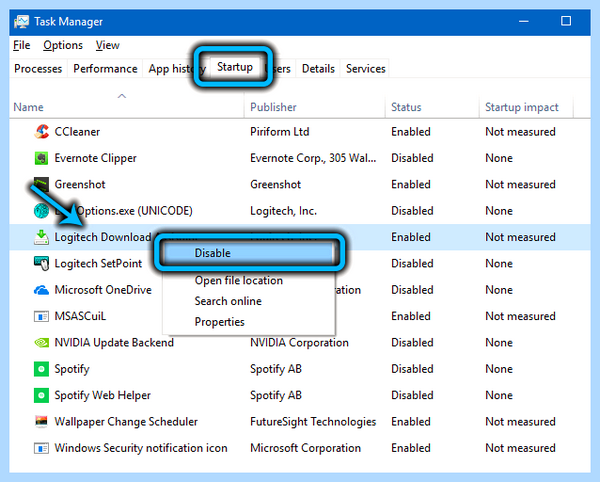The width and height of the screenshot is (600, 482).
Task: Click the Windows Security notification icon image
Action: click(41, 448)
